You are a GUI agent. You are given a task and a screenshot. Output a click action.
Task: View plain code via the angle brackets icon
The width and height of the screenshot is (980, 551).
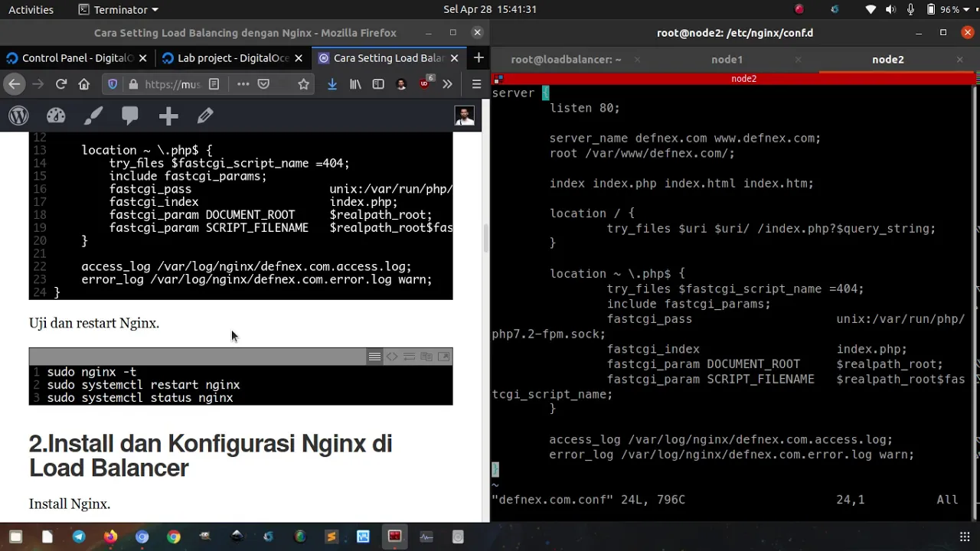click(392, 357)
